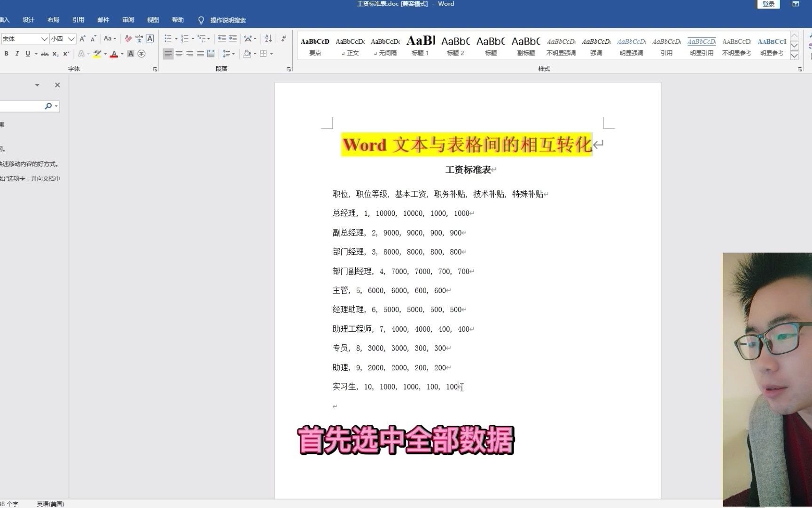
Task: Open the 设计 ribbon tab
Action: tap(29, 20)
